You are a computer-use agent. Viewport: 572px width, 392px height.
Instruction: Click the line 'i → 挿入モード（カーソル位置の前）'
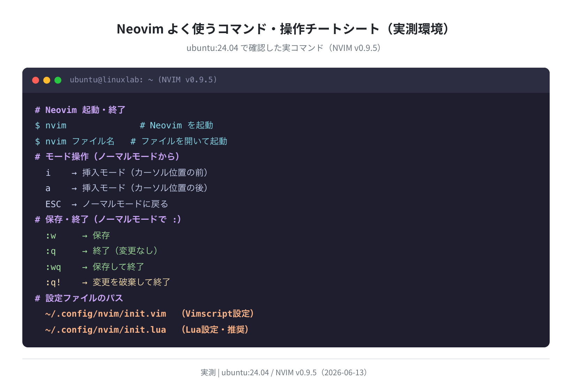[x=127, y=173]
